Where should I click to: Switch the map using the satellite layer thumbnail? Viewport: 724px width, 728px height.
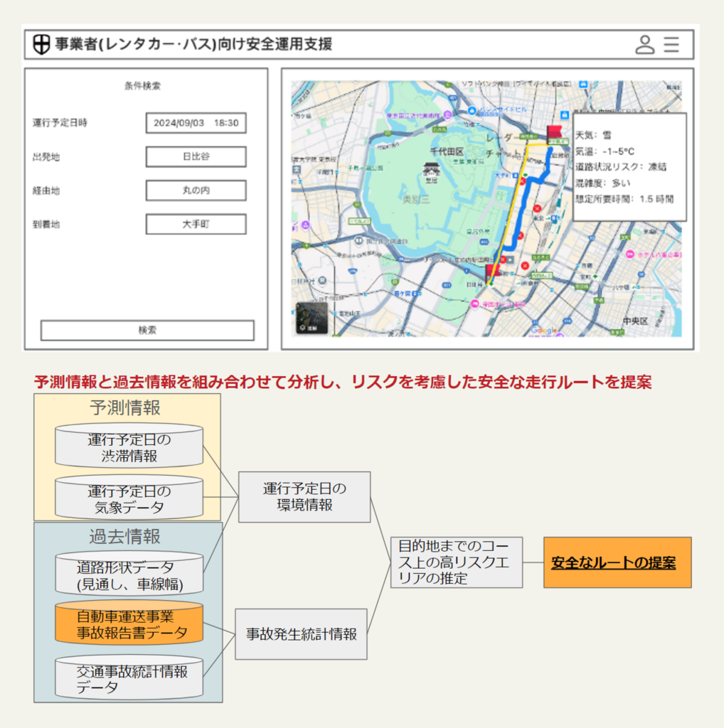click(x=312, y=318)
